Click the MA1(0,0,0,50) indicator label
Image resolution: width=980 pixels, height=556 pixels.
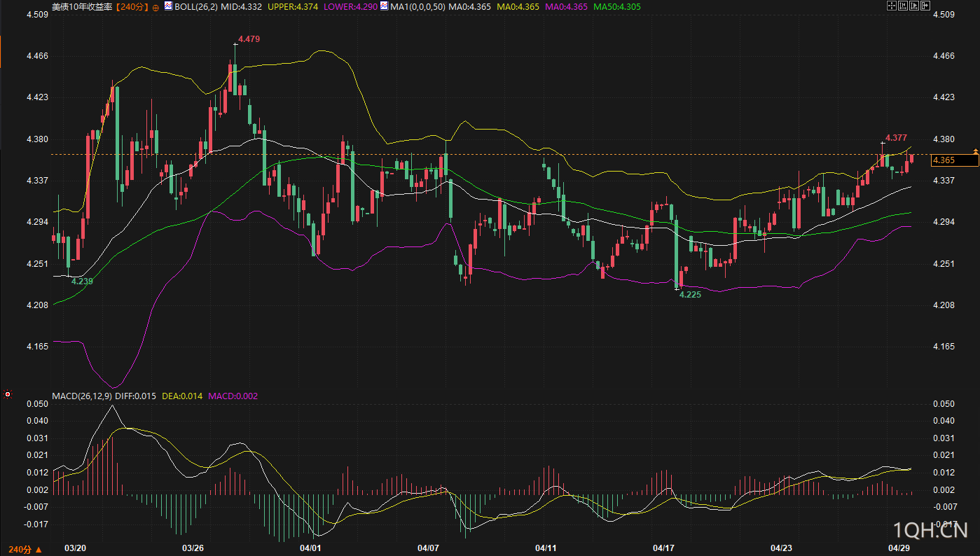(x=417, y=6)
